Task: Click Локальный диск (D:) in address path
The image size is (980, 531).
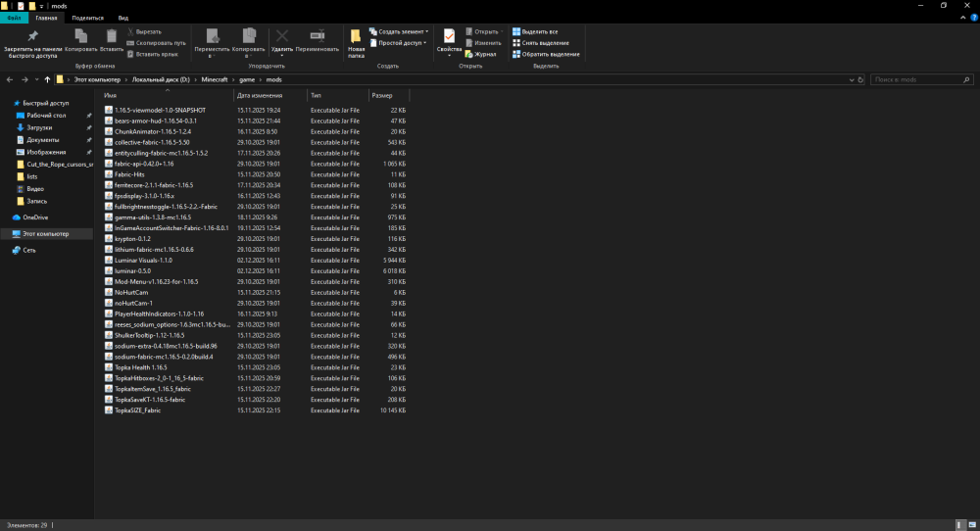Action: tap(161, 80)
